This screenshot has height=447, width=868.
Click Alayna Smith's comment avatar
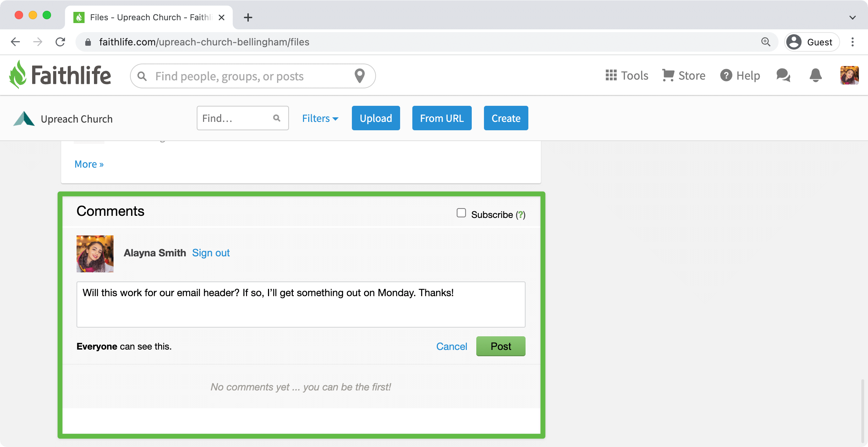95,254
